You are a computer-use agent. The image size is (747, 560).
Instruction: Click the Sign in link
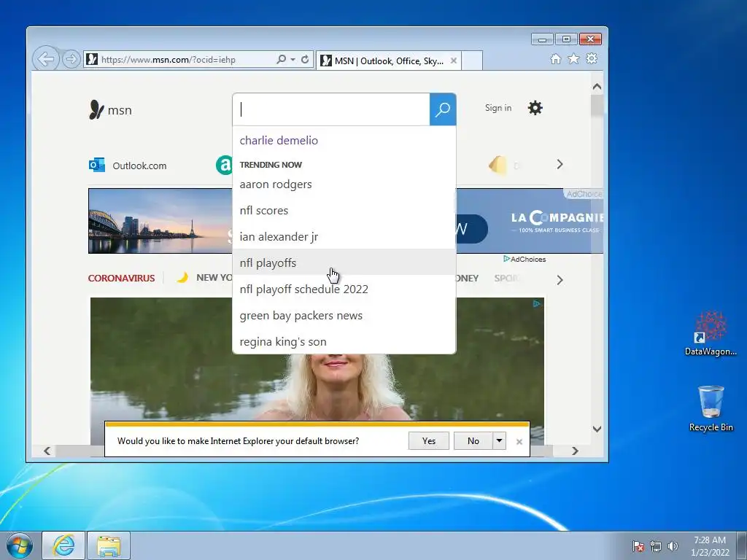coord(498,108)
